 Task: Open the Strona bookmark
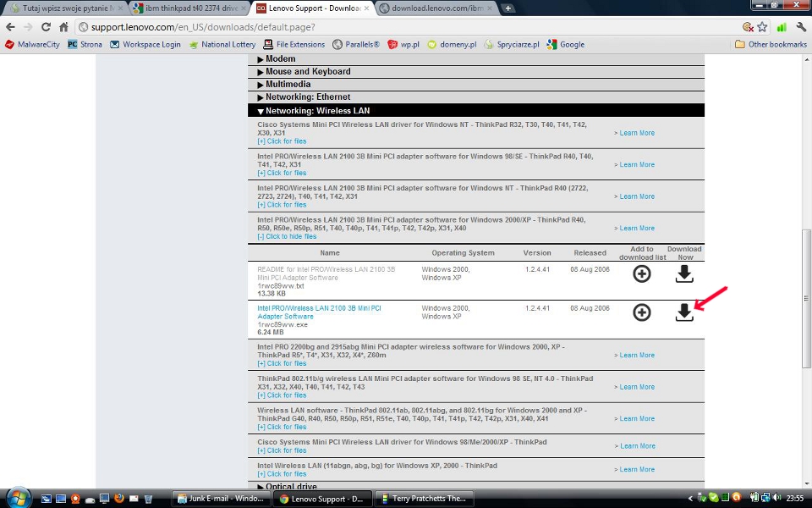[85, 45]
